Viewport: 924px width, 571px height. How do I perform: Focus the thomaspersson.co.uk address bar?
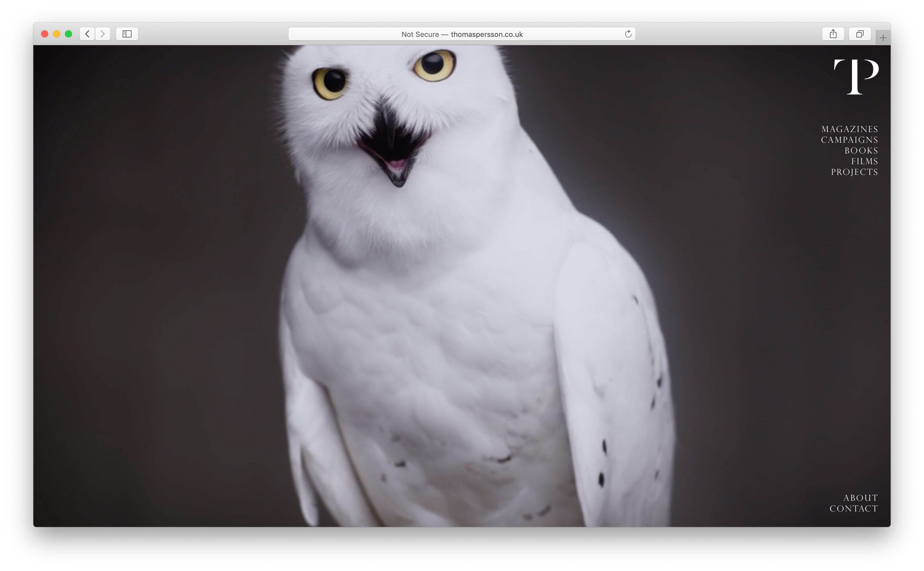pyautogui.click(x=461, y=34)
